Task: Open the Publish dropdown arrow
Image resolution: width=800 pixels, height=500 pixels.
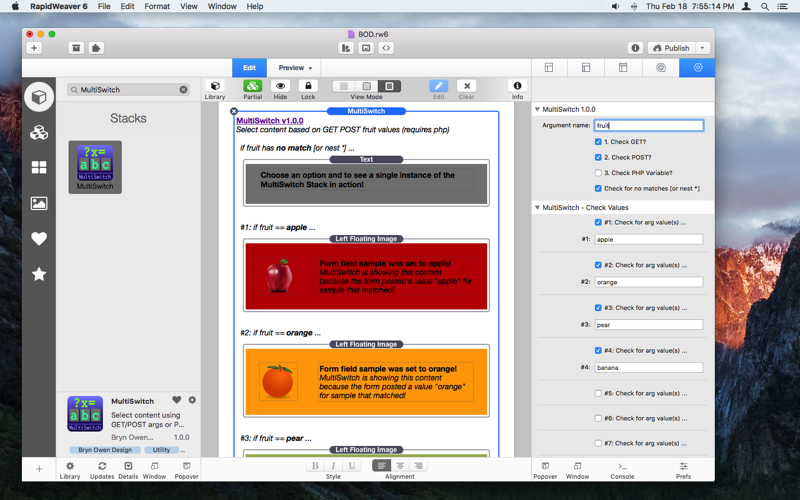Action: pos(703,48)
